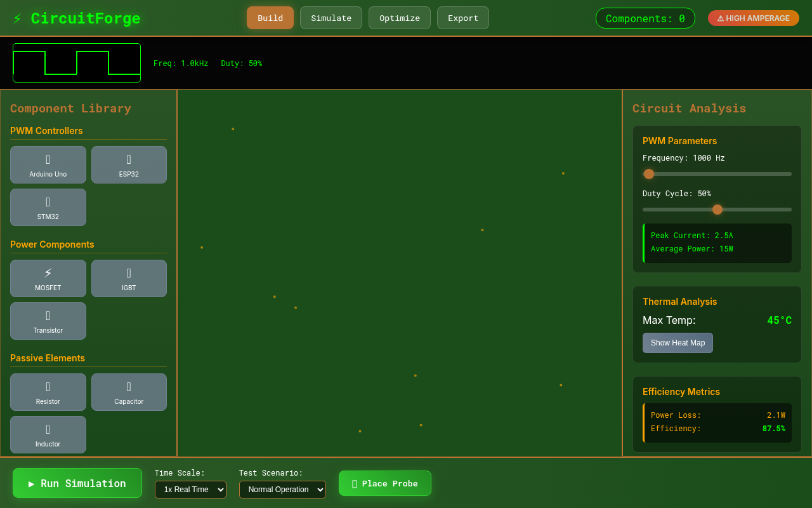The image size is (812, 508).
Task: Select Normal Operation scenario dropdown
Action: (282, 489)
